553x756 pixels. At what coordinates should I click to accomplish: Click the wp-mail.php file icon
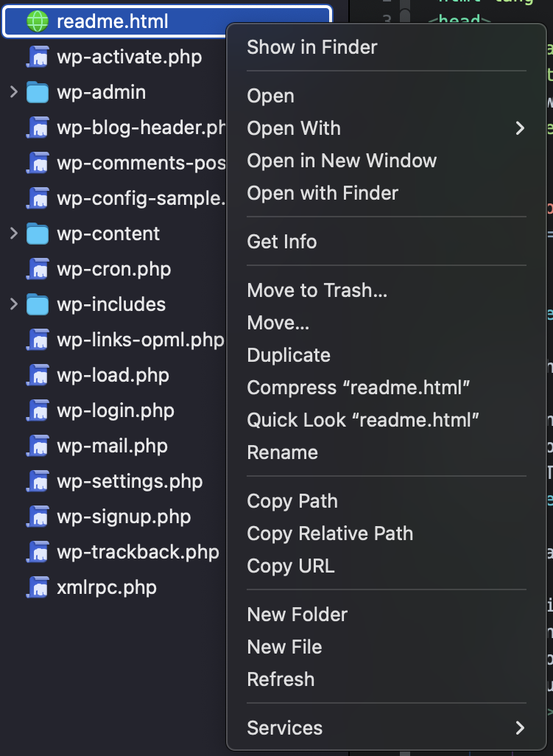[x=38, y=446]
